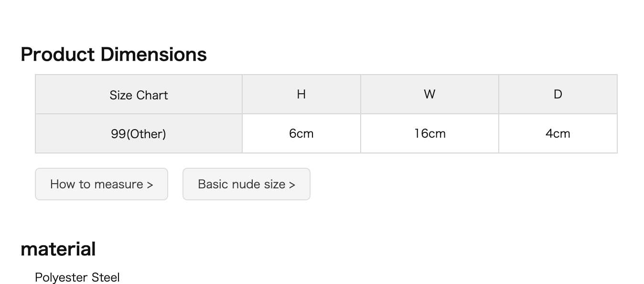Click the word Steel under material
Viewport: 644px width, 284px height.
click(106, 277)
